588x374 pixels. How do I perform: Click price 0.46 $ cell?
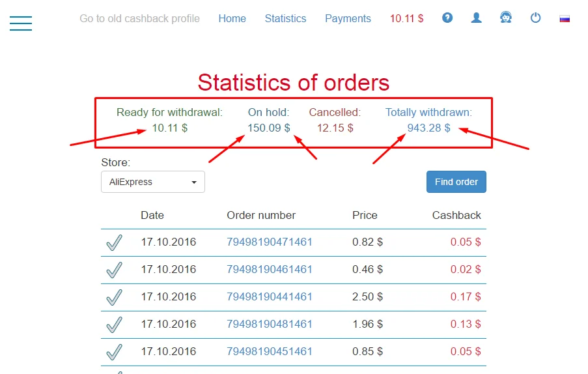tap(367, 269)
